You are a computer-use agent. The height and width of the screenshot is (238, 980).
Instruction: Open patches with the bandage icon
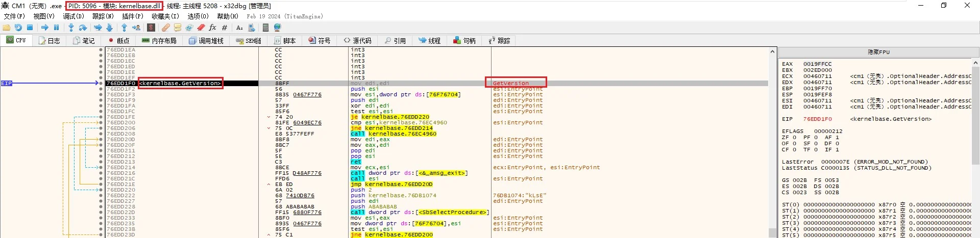point(166,28)
